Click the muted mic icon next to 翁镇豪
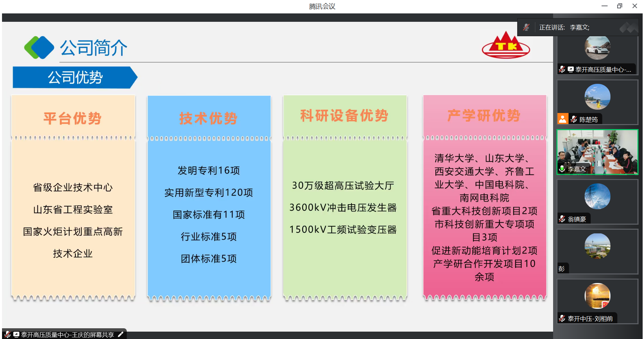This screenshot has width=644, height=339. [x=562, y=219]
